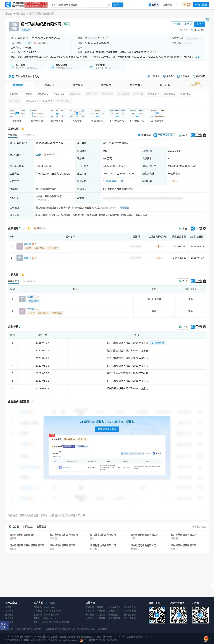
Task: Click the mobile phone icon in the header
Action: [177, 5]
